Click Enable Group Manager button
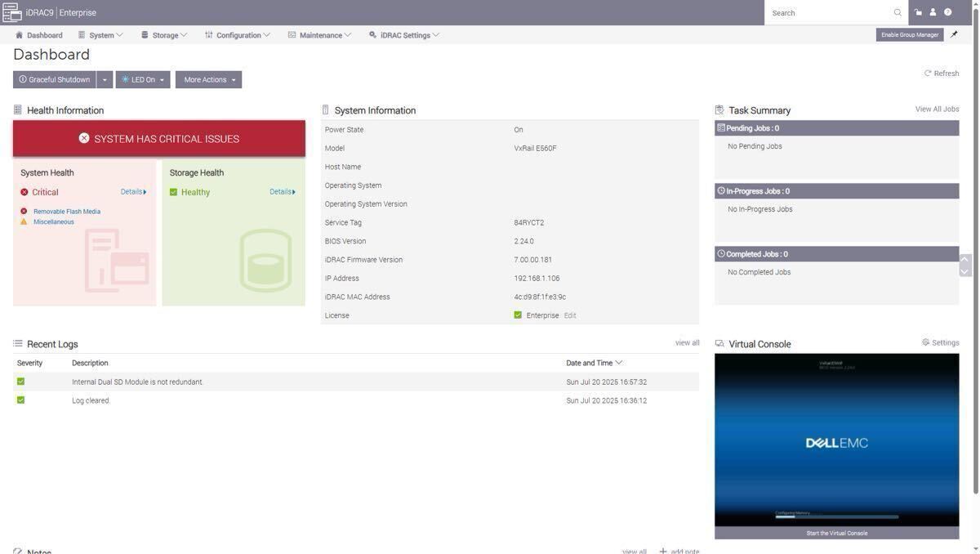This screenshot has height=554, width=980. tap(910, 34)
